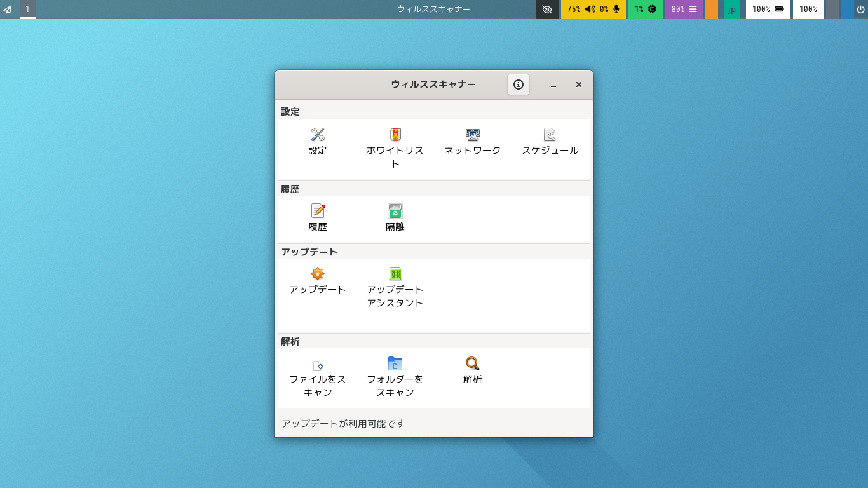868x488 pixels.
Task: Open the power menu icon in top panel
Action: (x=861, y=10)
